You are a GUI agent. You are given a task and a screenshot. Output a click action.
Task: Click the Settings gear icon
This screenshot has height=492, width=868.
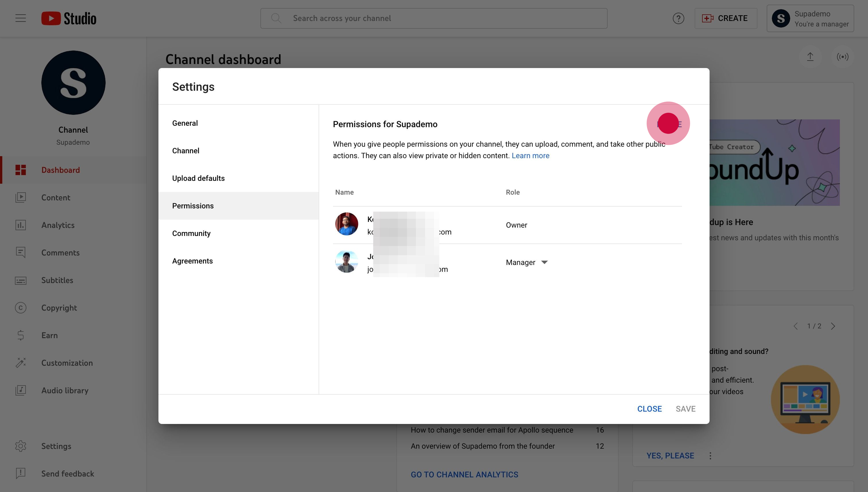(21, 446)
